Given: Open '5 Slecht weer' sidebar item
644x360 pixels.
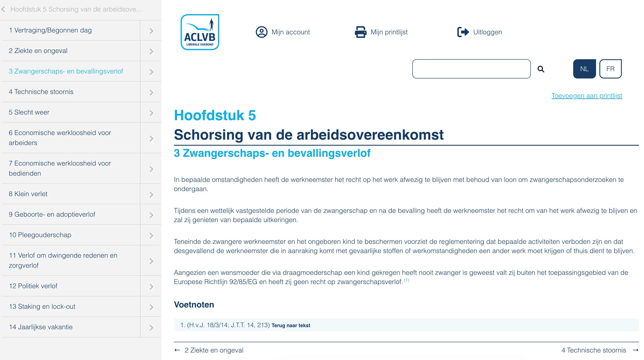Looking at the screenshot, I should (x=71, y=112).
